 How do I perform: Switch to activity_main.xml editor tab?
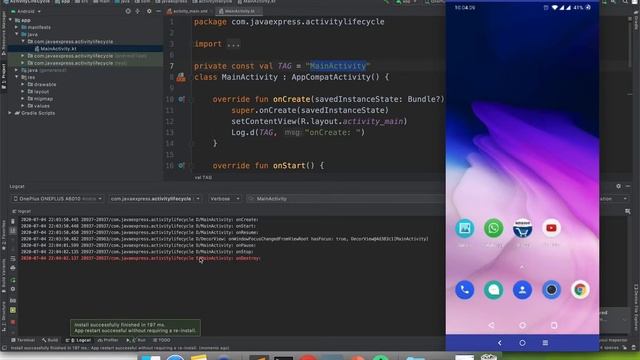(x=188, y=11)
